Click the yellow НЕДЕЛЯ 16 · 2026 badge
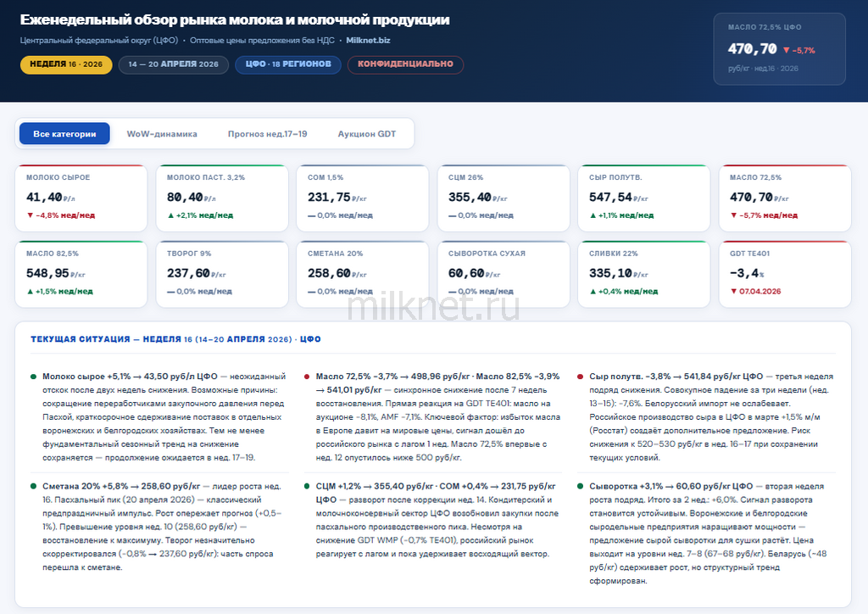This screenshot has width=868, height=614. (x=66, y=64)
